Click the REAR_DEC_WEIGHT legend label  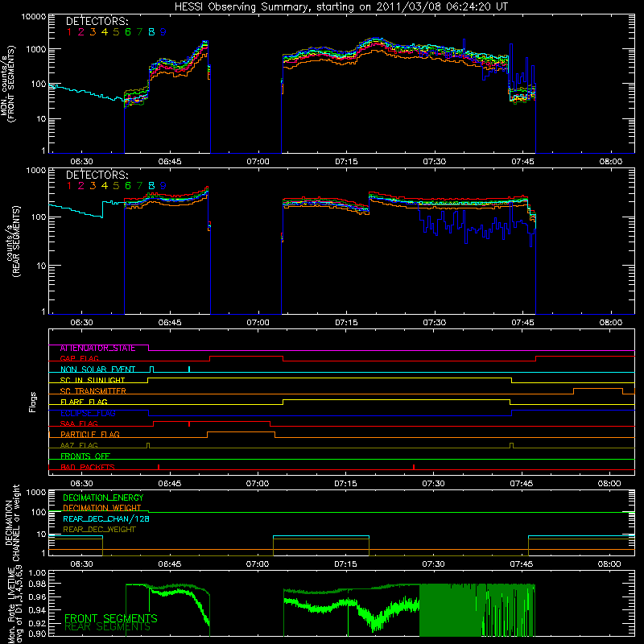[99, 530]
